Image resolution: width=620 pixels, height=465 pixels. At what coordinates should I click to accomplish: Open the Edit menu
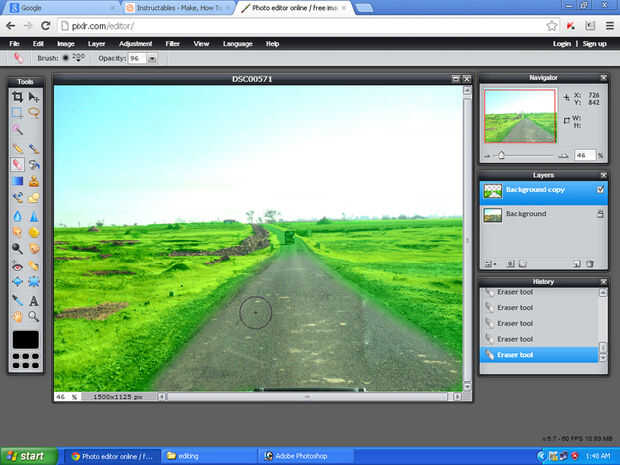click(38, 44)
